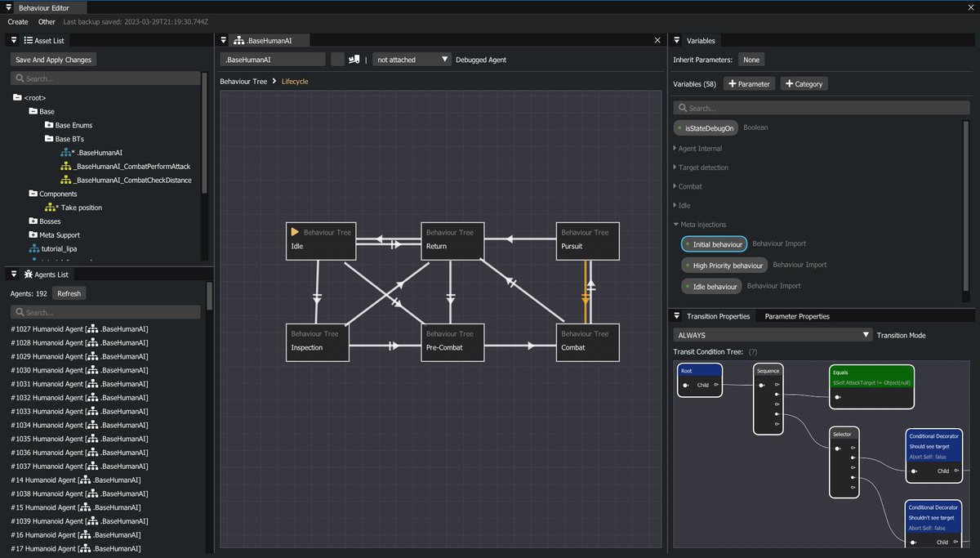Viewport: 980px width, 558px height.
Task: Click the tree icon of agent #1027
Action: point(94,329)
